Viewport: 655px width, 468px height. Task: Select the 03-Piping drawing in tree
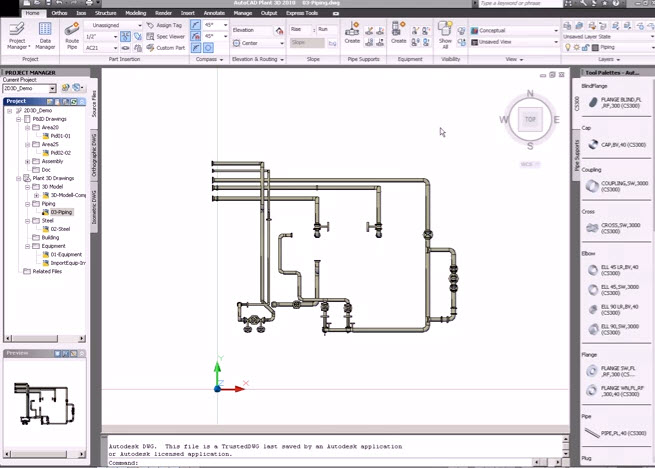click(61, 212)
